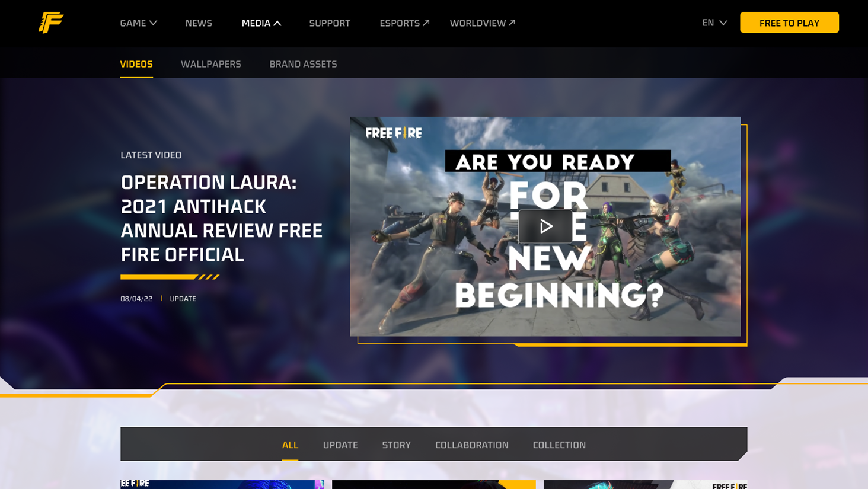The height and width of the screenshot is (489, 868).
Task: Switch to WALLPAPERS tab
Action: tap(211, 64)
